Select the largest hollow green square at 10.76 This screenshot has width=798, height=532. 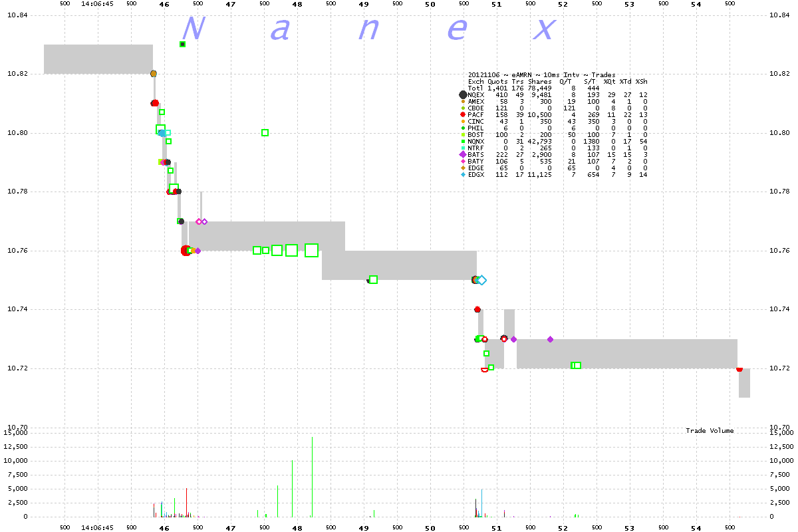point(311,250)
